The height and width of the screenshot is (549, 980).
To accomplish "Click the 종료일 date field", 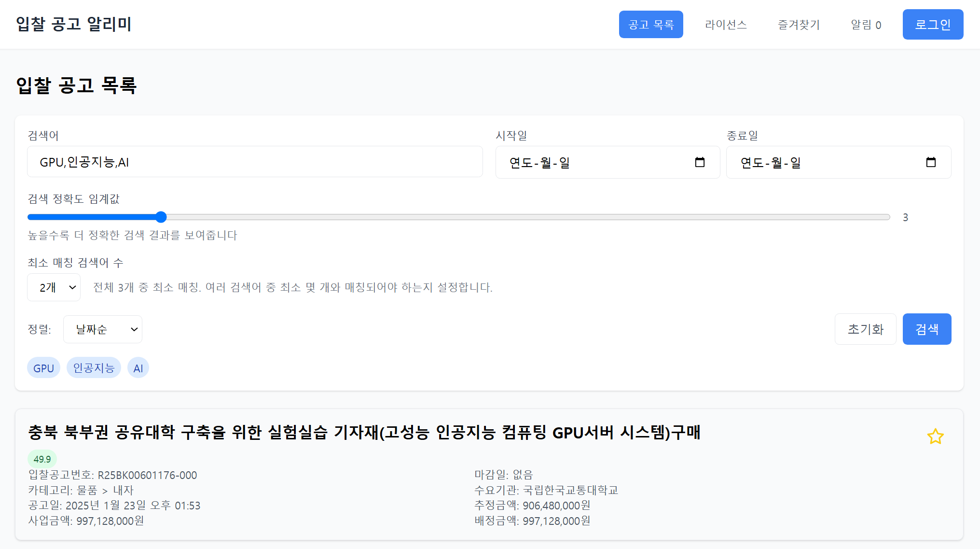I will [x=825, y=162].
